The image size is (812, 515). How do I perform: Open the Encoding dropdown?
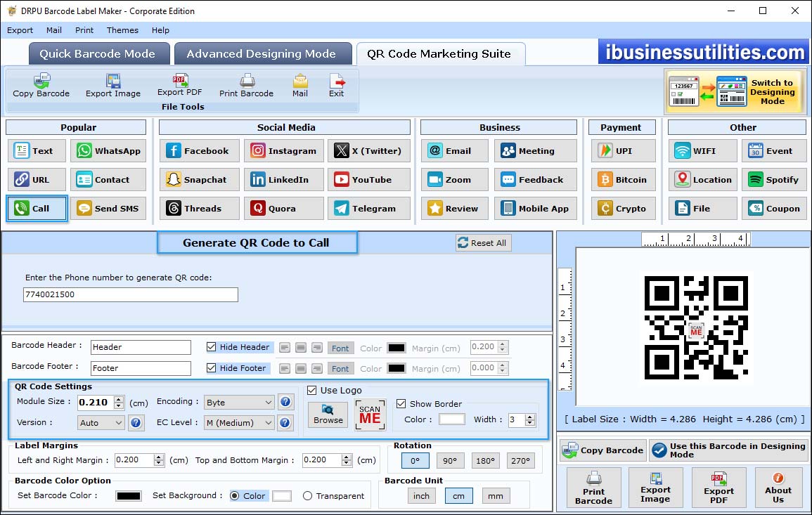(x=239, y=402)
